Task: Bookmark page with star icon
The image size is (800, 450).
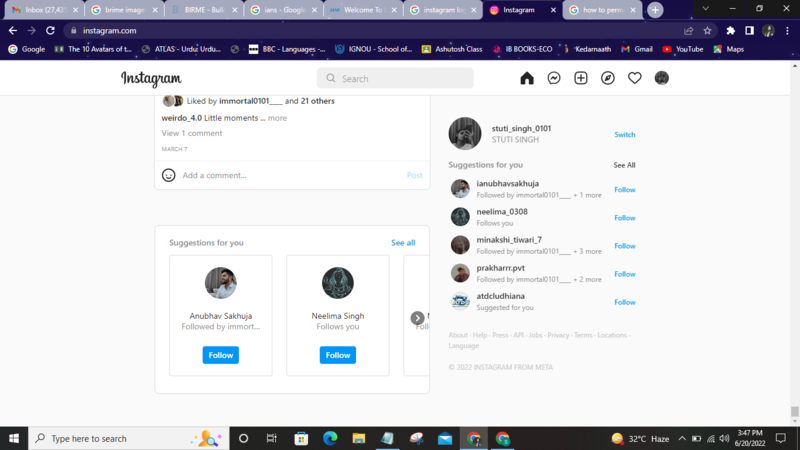Action: tap(707, 31)
